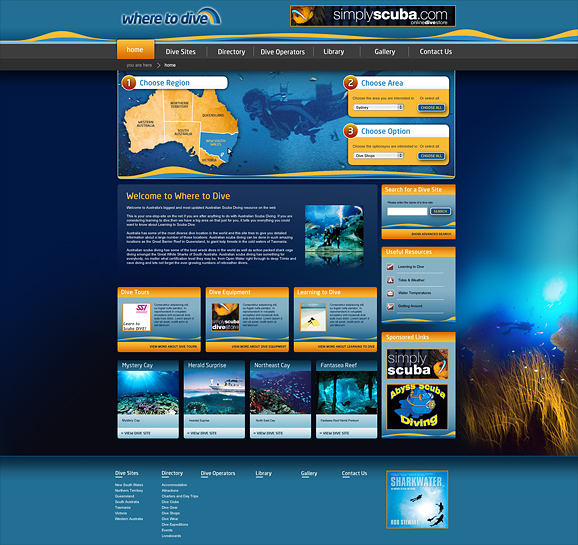
Task: Click the Choose Option number 3 badge
Action: [x=351, y=131]
